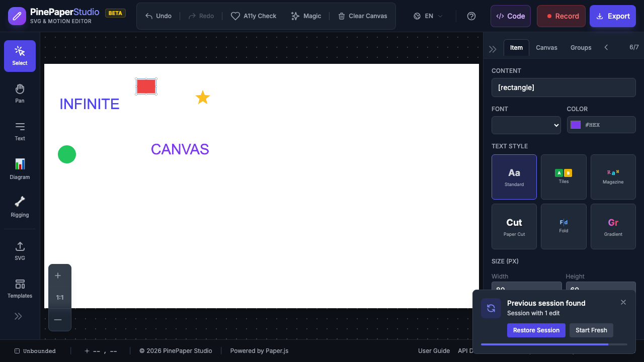The height and width of the screenshot is (362, 644).
Task: Open the Magic tool
Action: point(306,16)
